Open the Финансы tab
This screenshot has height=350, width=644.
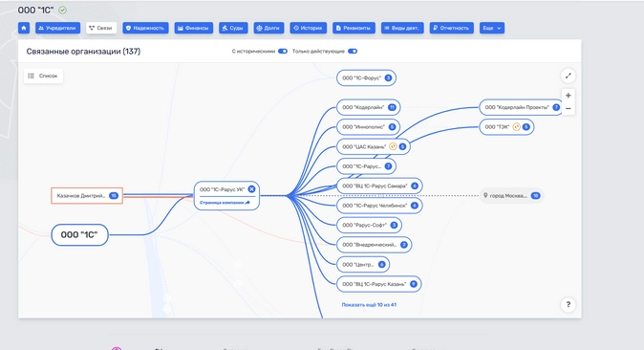193,28
